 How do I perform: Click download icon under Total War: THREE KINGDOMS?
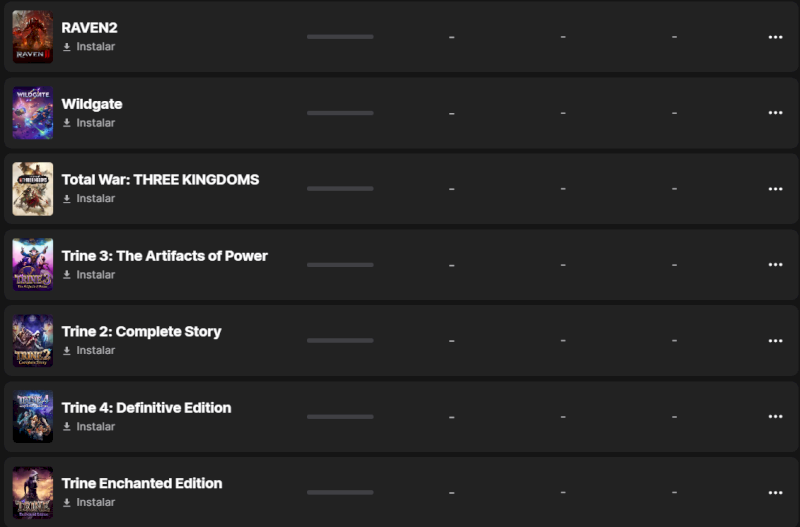tap(67, 199)
